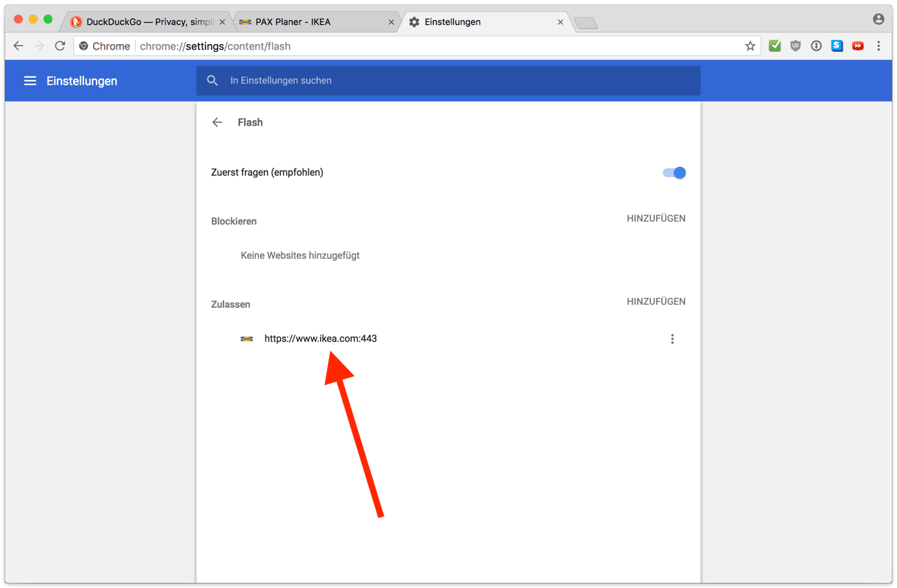Open more actions for ikea.com entry

(672, 339)
